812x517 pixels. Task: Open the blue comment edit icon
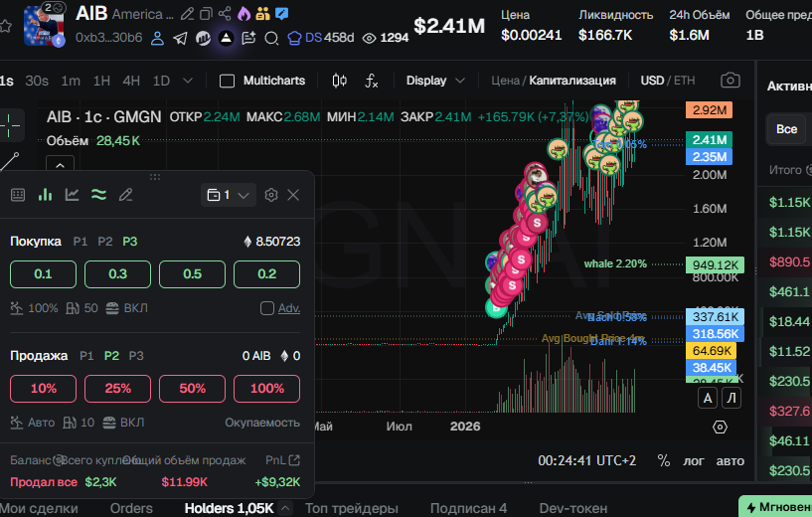click(281, 14)
